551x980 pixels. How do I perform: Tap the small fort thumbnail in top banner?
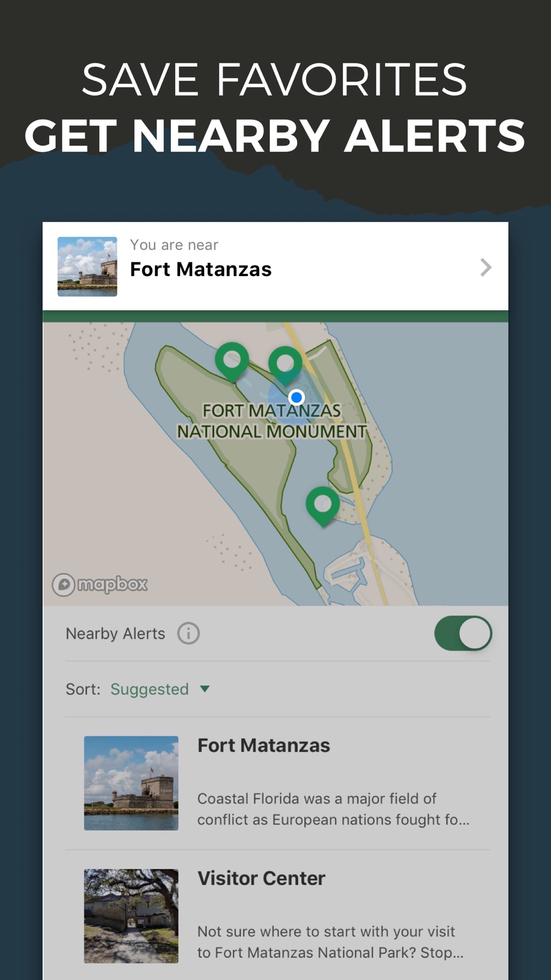(88, 267)
